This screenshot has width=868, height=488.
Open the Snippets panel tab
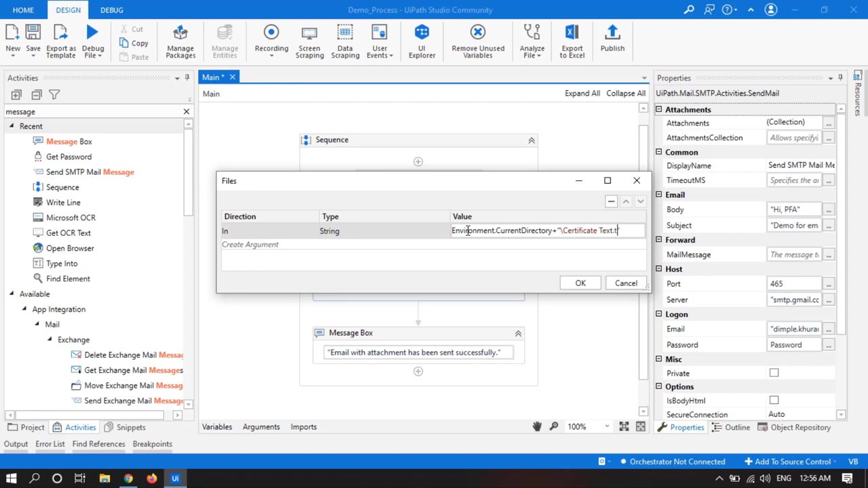125,428
